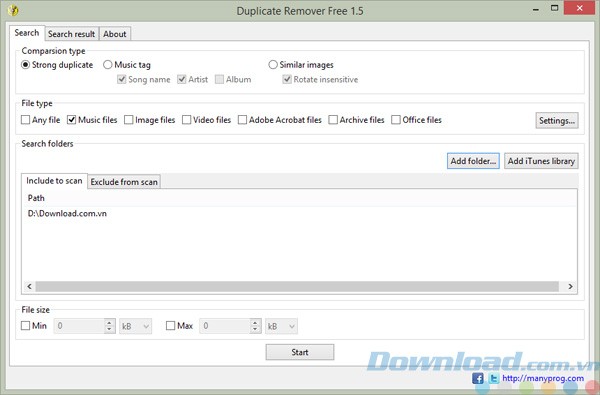Minimize the Duplicate Remover window
Image resolution: width=600 pixels, height=395 pixels.
(x=536, y=8)
